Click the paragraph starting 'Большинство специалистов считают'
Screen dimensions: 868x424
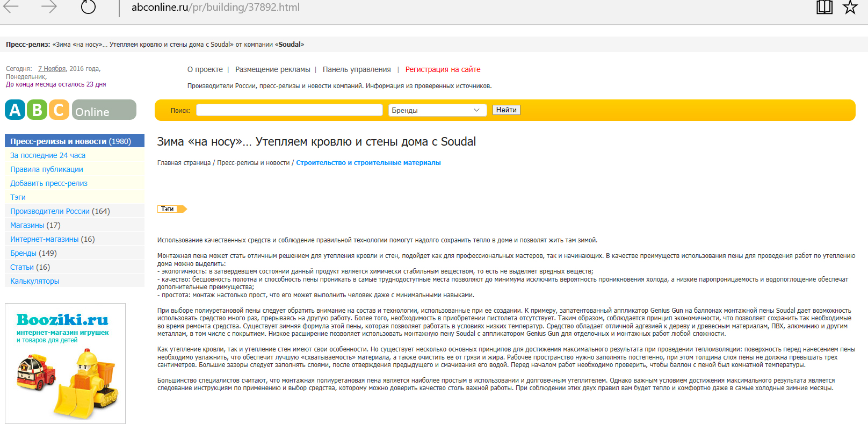496,384
